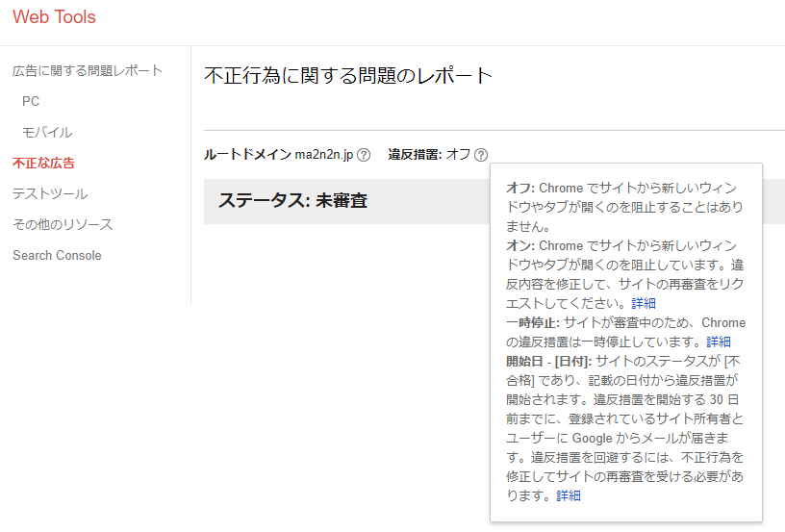The image size is (785, 532).
Task: Click help icon beside ルートドメイン ma2n2n.jp
Action: click(x=364, y=155)
